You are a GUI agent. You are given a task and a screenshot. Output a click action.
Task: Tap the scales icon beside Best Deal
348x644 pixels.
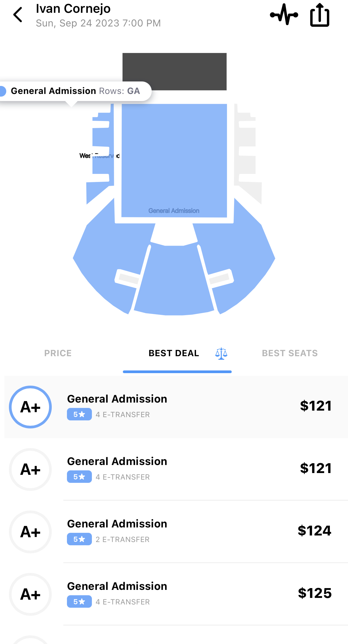[x=221, y=354]
